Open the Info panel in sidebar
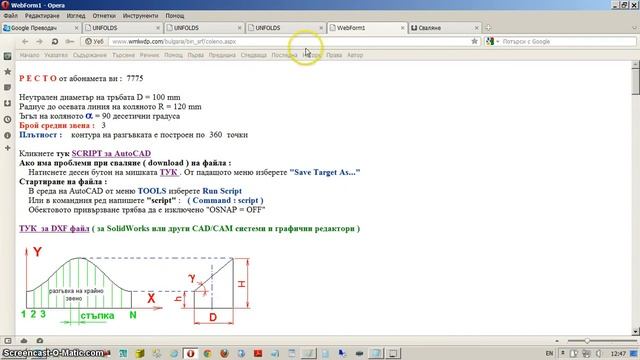The width and height of the screenshot is (640, 360). 7,135
